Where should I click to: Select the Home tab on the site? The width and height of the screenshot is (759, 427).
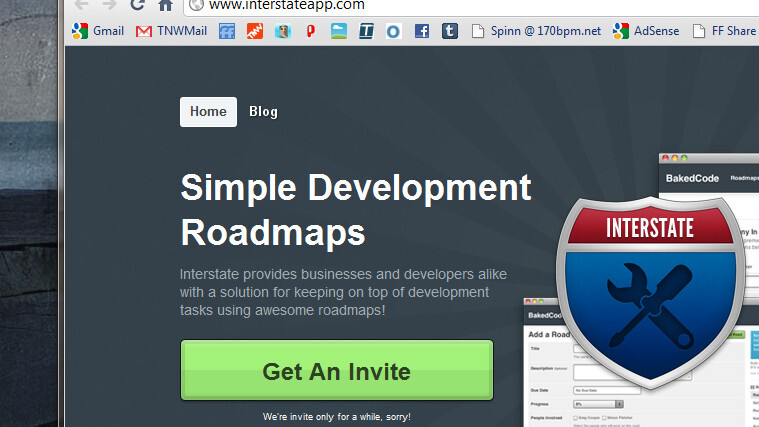[208, 112]
